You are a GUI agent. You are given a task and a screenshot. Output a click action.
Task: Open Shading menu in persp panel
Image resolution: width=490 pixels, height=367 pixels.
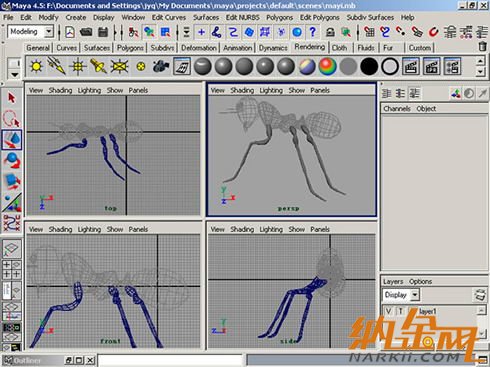coord(242,90)
